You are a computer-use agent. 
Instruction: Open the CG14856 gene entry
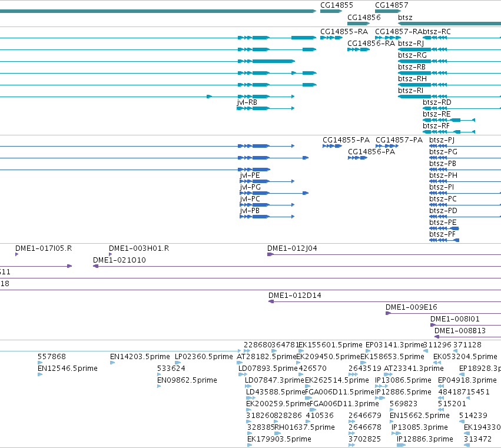pyautogui.click(x=359, y=24)
